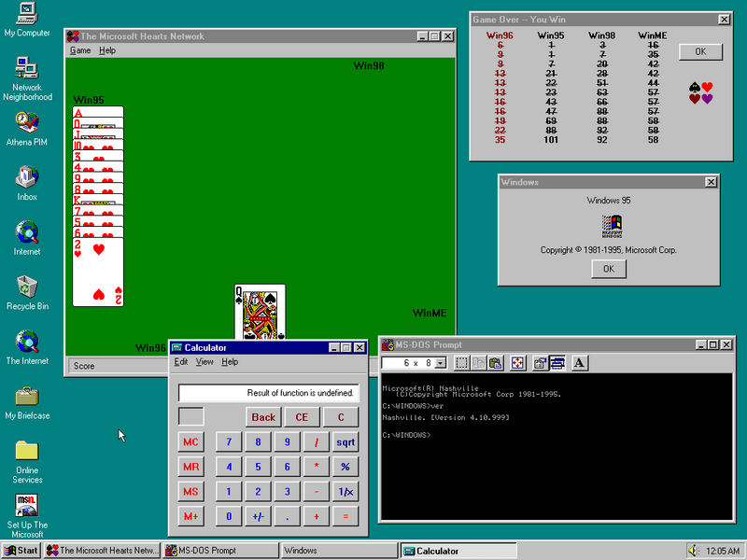Image resolution: width=747 pixels, height=560 pixels.
Task: Click the decimal point button in Calculator
Action: click(288, 516)
